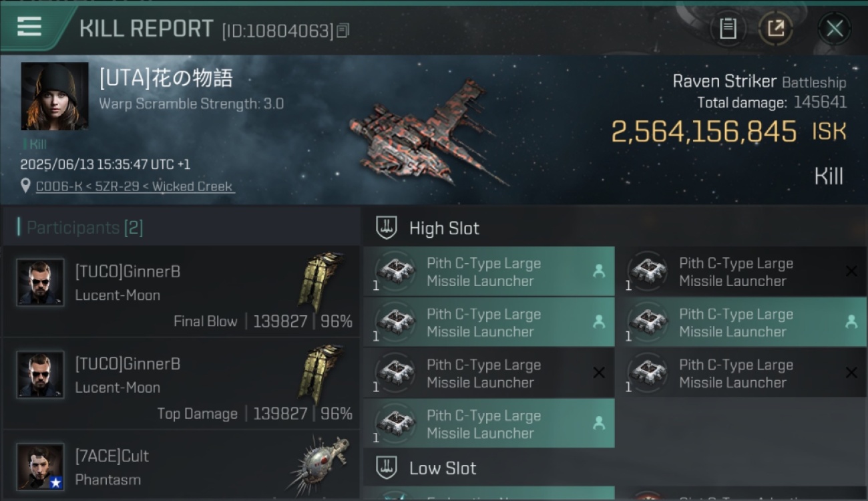The image size is (868, 501).
Task: Select the Participants [2] tab header
Action: (x=84, y=228)
